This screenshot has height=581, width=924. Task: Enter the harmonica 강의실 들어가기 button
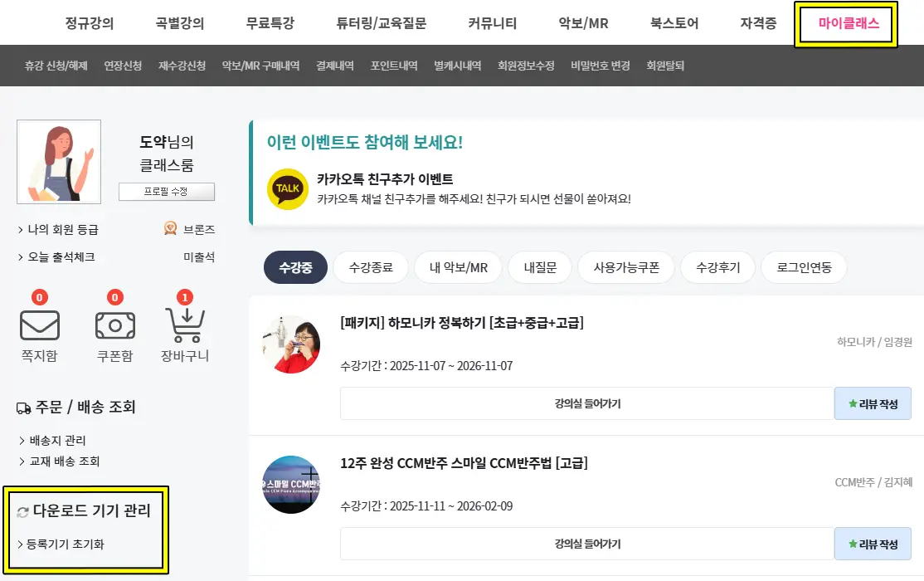[x=587, y=404]
